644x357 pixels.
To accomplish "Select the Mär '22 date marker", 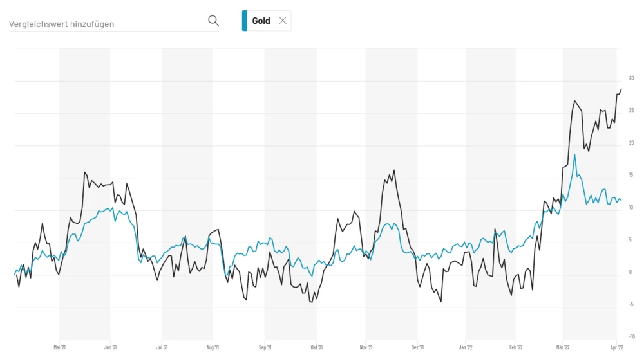I will click(x=563, y=347).
